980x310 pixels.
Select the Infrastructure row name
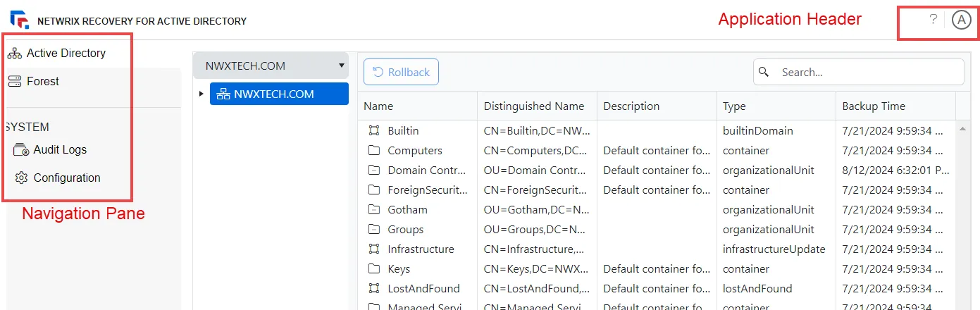tap(421, 249)
